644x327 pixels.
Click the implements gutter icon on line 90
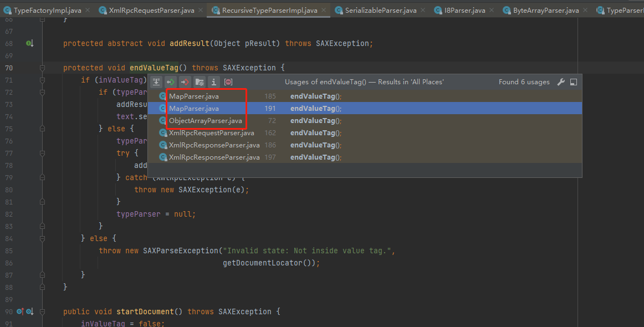click(x=29, y=311)
